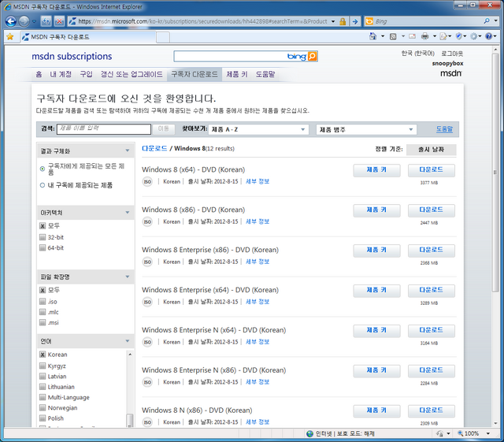Open Favorites with the star icon
The height and width of the screenshot is (442, 504).
(10, 37)
